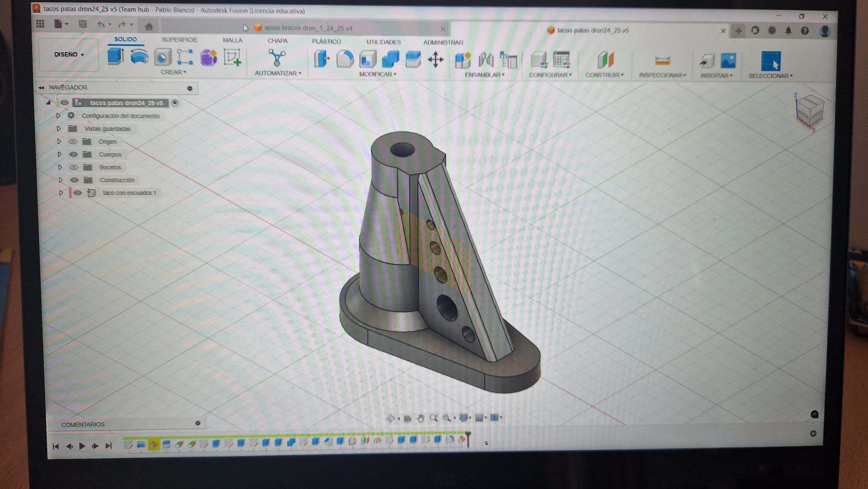Image resolution: width=868 pixels, height=489 pixels.
Task: Expand the Construcción tree node
Action: pyautogui.click(x=60, y=180)
